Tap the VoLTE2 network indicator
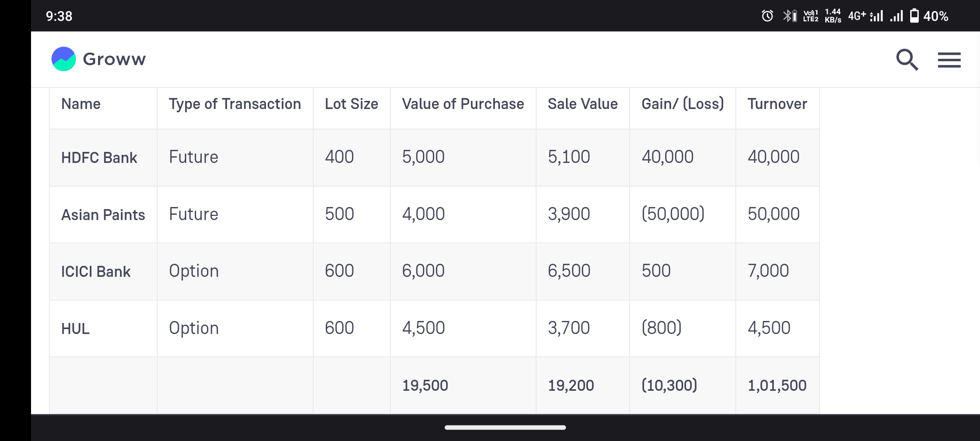This screenshot has height=441, width=980. [x=811, y=16]
